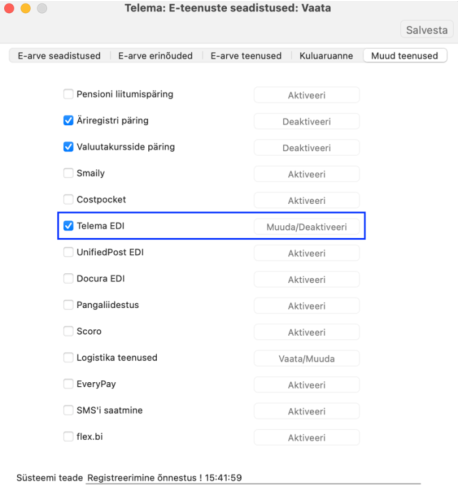Viewport: 458px width, 495px height.
Task: Click Aktiveeri for Pensioni liitumispäring
Action: tap(307, 95)
